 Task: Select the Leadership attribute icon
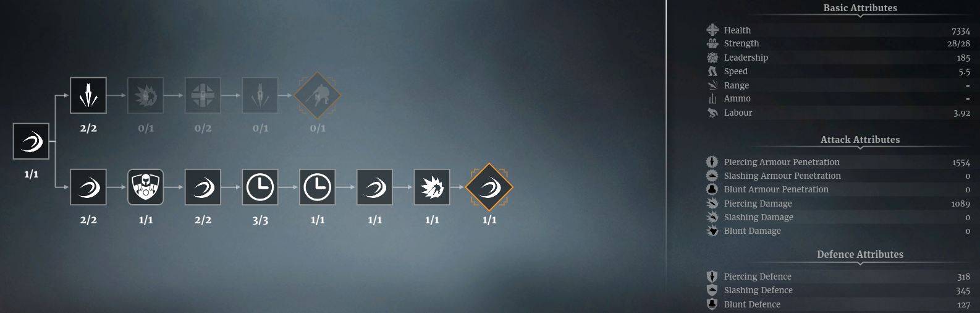pos(712,58)
